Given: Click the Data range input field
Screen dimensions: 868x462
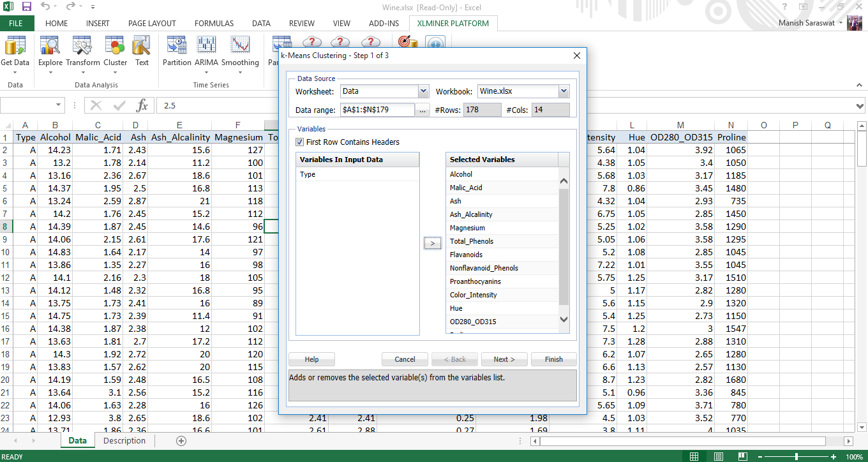Looking at the screenshot, I should [377, 110].
